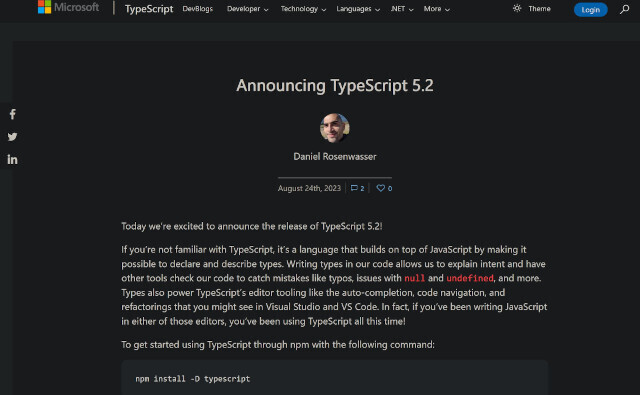Open the search magnifier icon
This screenshot has width=640, height=395.
click(624, 9)
